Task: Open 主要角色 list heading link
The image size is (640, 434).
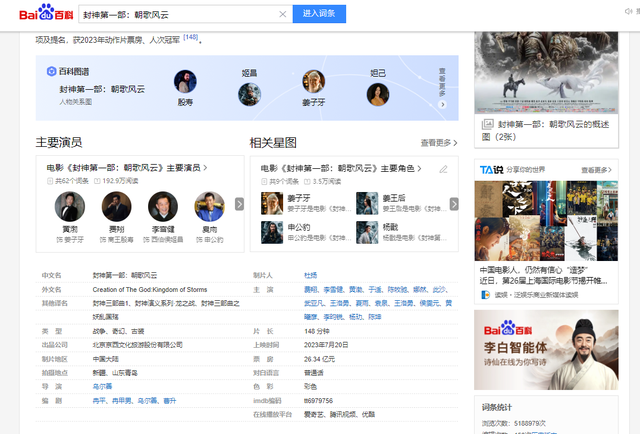Action: pyautogui.click(x=341, y=168)
